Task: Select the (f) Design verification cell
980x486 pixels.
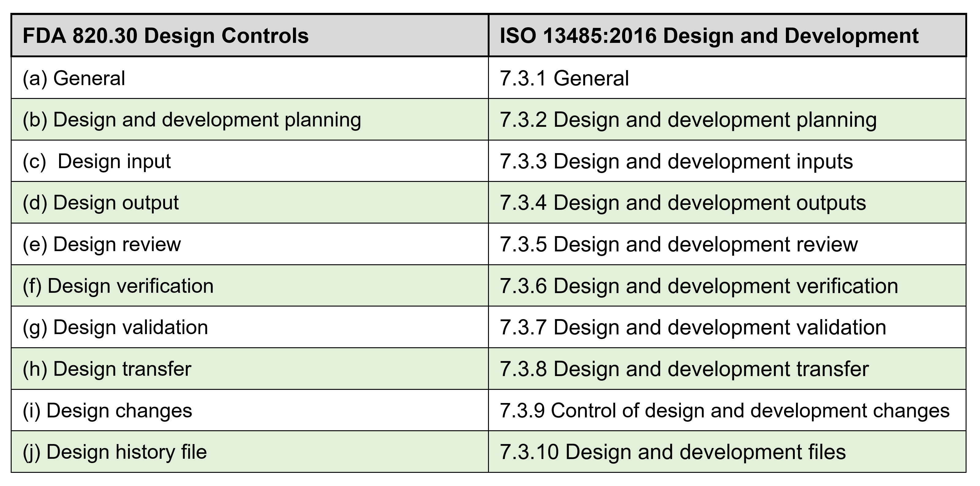Action: (118, 286)
